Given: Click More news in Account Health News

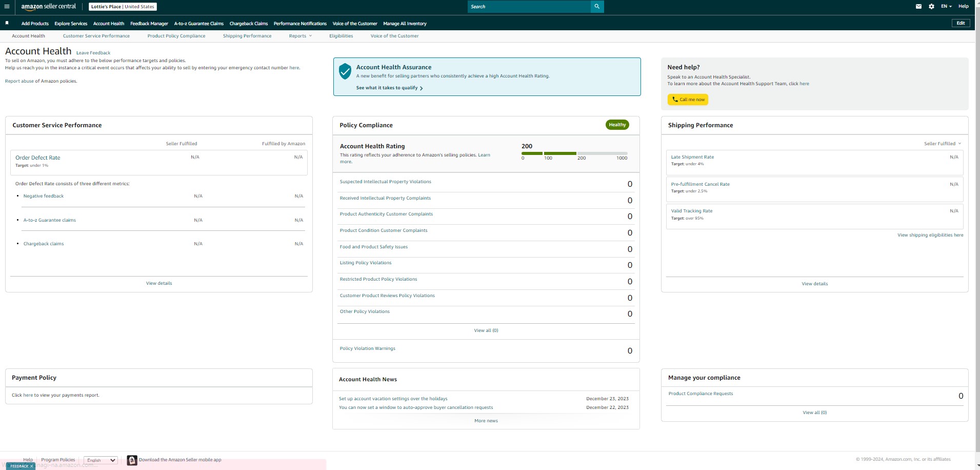Looking at the screenshot, I should pos(486,421).
